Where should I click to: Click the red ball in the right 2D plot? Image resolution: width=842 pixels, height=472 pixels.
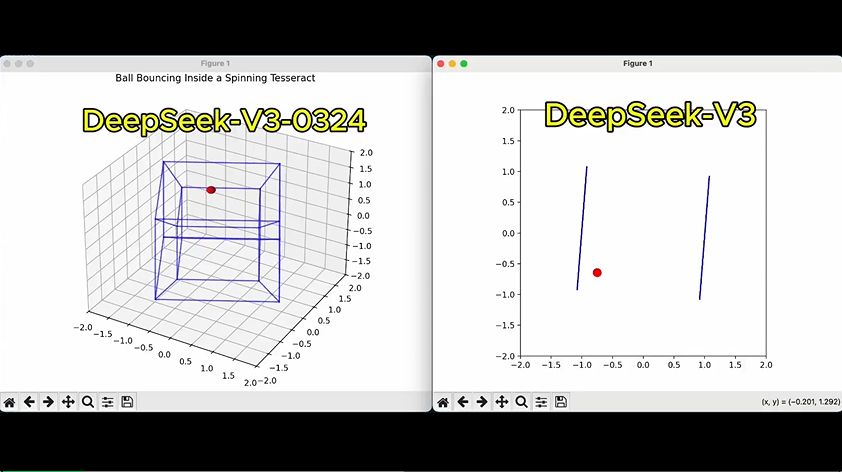tap(597, 273)
